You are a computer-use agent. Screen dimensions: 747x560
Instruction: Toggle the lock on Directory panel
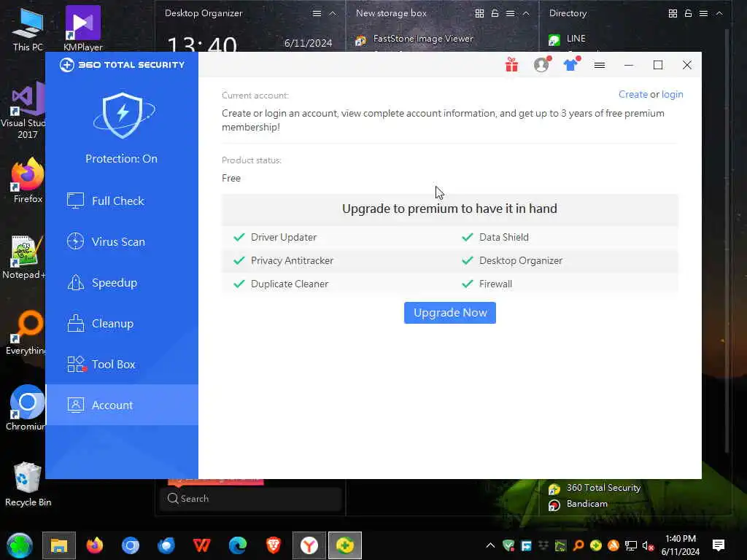(x=689, y=13)
